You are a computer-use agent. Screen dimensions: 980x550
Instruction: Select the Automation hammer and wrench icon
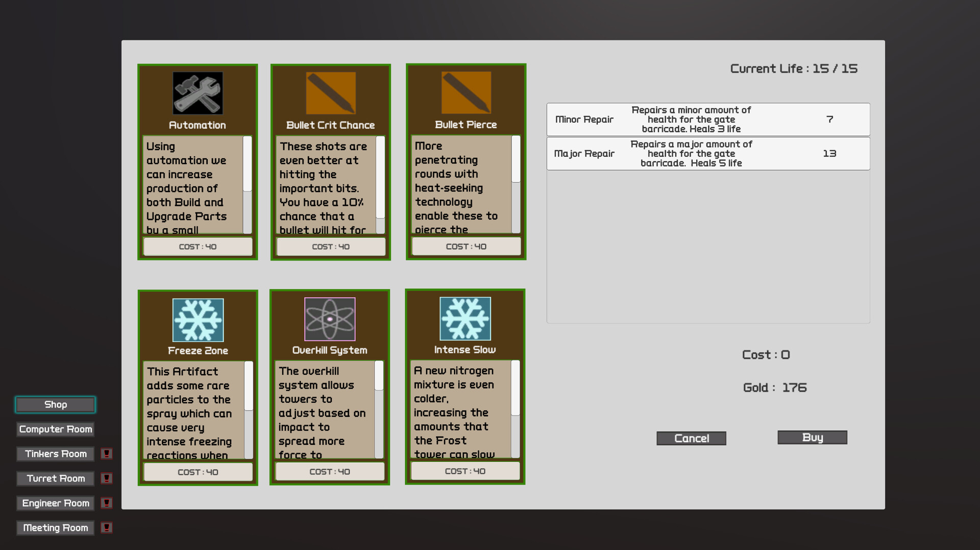pyautogui.click(x=198, y=93)
